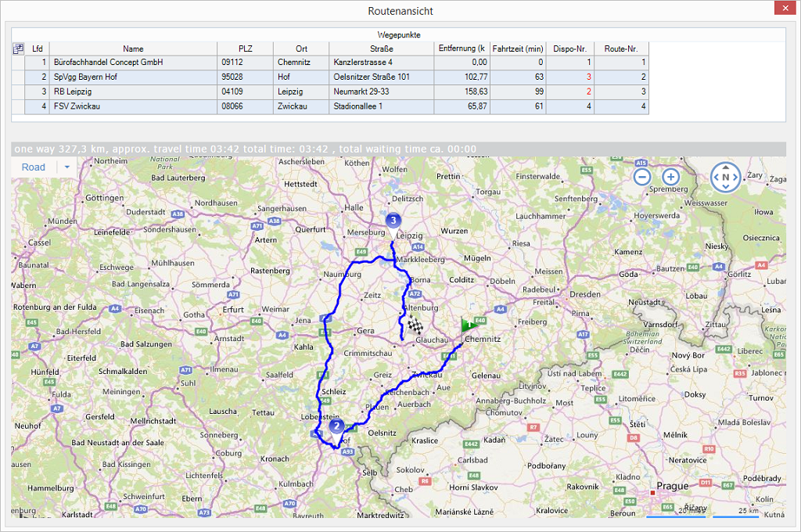This screenshot has height=532, width=801.
Task: Click waypoint marker 3 at Leipzig
Action: click(393, 221)
